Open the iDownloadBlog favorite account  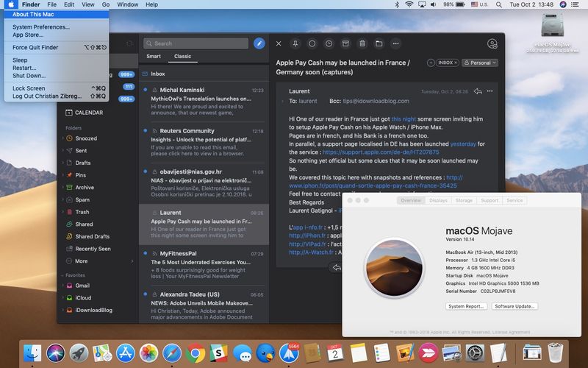click(x=94, y=310)
